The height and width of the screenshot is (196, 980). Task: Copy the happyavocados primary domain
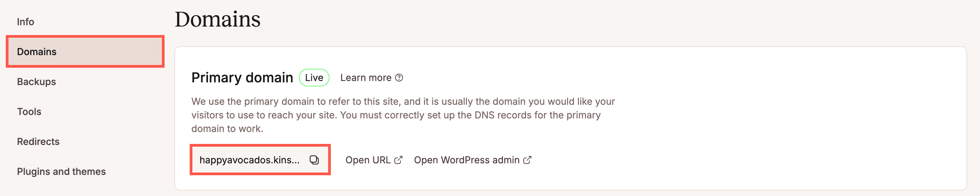point(314,160)
